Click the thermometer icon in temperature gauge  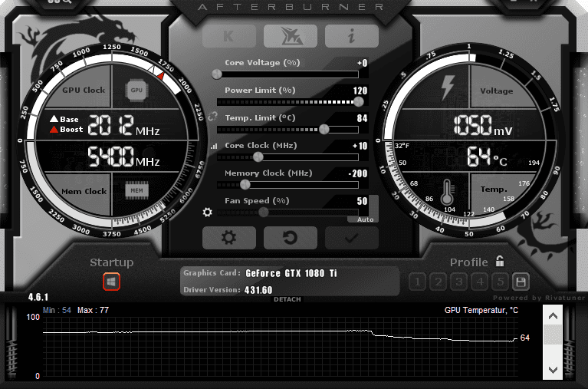[x=447, y=192]
